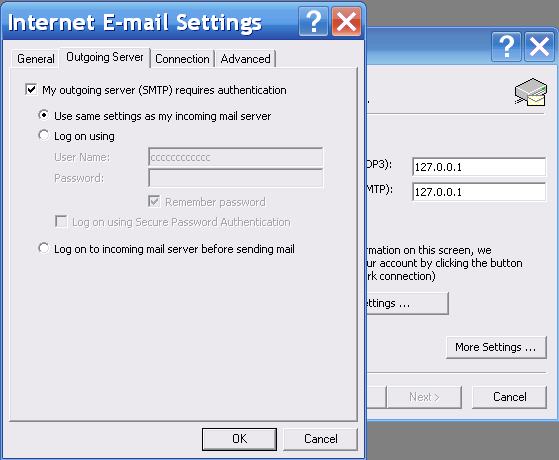Toggle the Remember password checkbox
The width and height of the screenshot is (559, 460).
coord(154,201)
